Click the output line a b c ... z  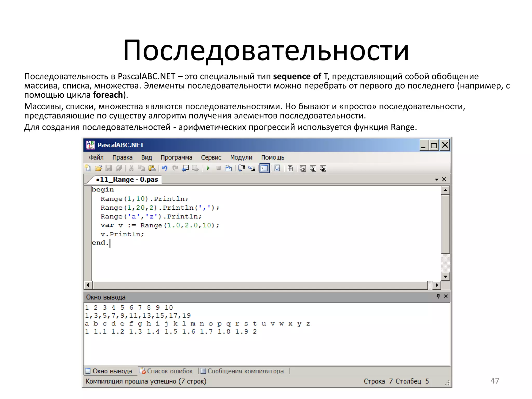tap(197, 324)
